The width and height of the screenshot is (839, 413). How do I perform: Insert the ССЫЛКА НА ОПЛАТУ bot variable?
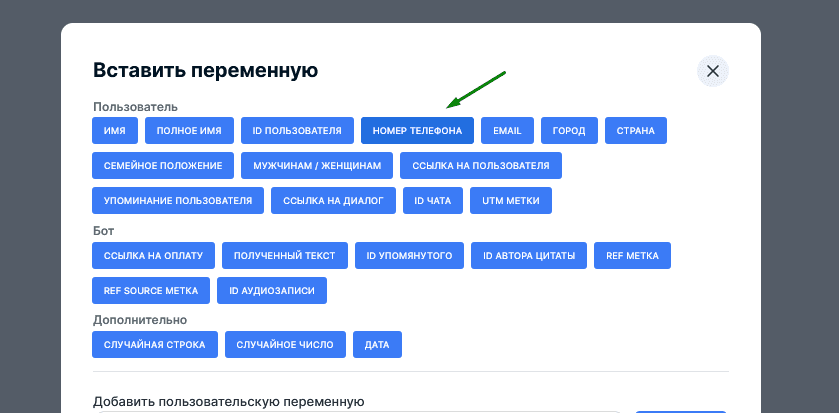tap(153, 256)
